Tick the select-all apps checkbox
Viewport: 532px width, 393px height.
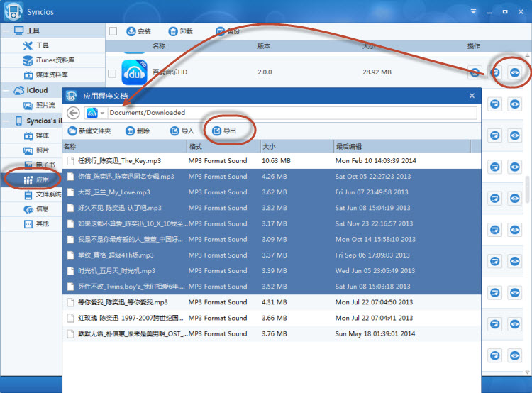pos(113,31)
